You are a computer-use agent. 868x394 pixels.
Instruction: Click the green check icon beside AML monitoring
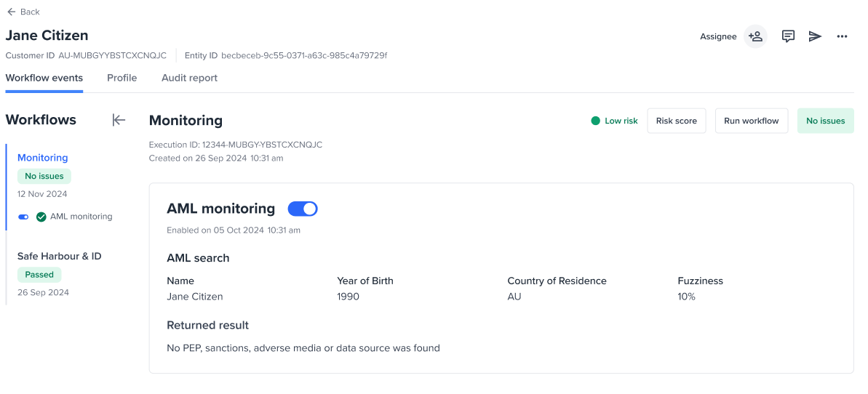(41, 217)
